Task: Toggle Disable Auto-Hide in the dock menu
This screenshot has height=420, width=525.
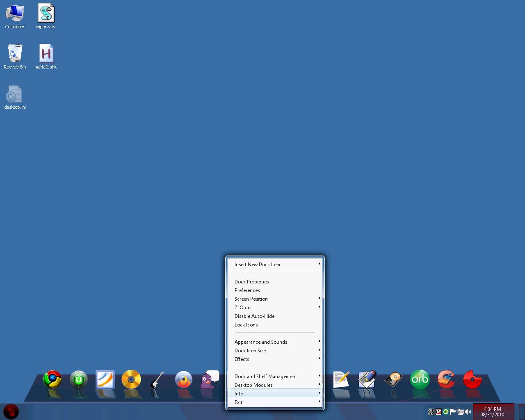Action: pyautogui.click(x=254, y=316)
